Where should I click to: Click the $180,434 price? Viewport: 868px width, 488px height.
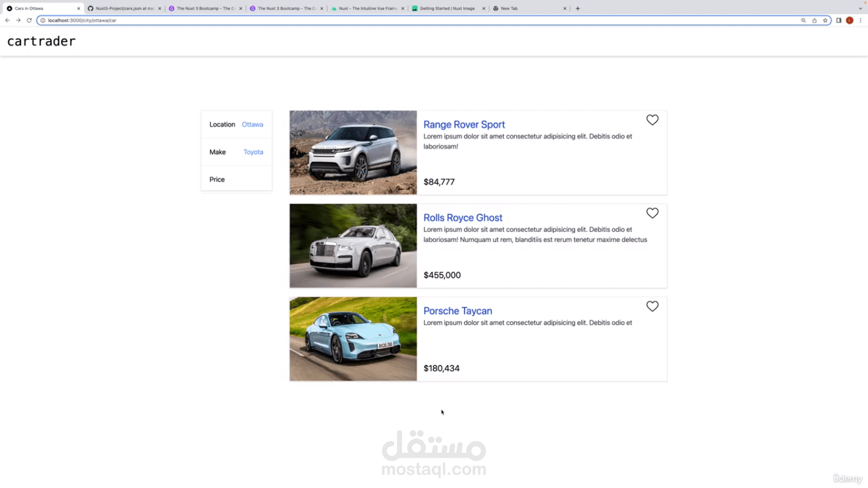(x=442, y=368)
